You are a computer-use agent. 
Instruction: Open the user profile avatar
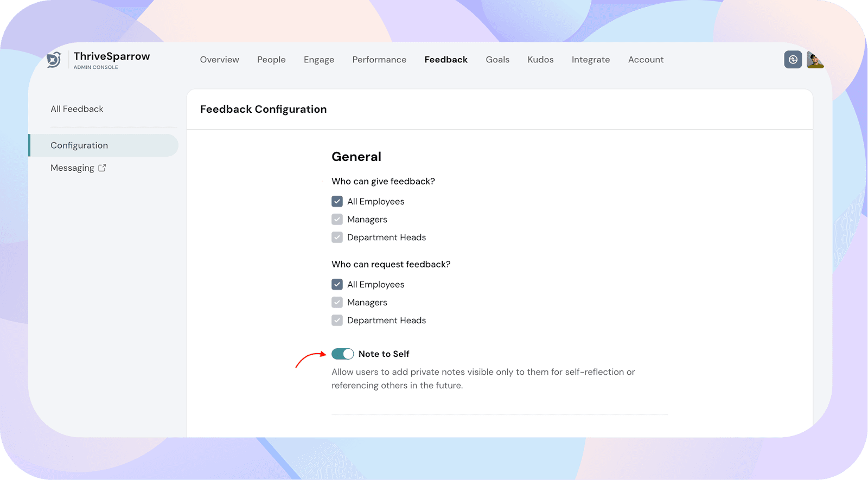pos(815,60)
